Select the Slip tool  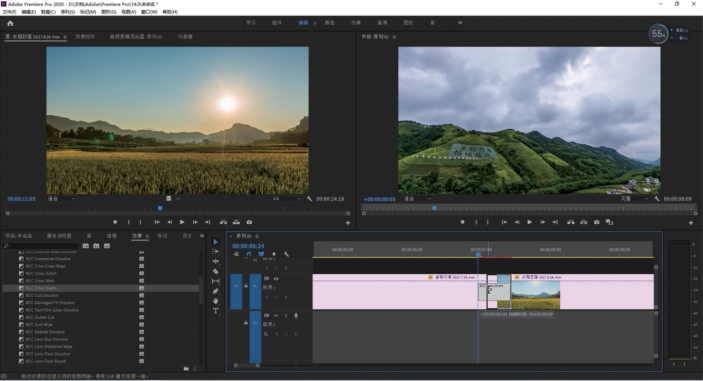coord(215,281)
